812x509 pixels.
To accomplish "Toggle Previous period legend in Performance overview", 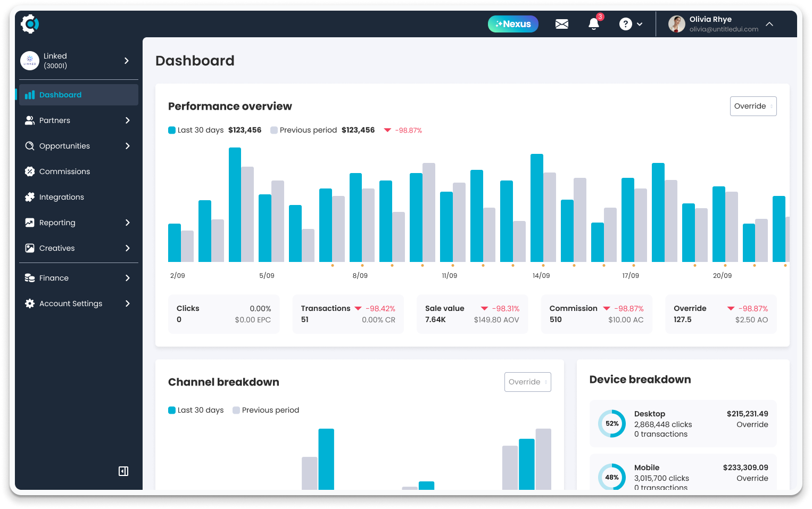I will pyautogui.click(x=303, y=130).
